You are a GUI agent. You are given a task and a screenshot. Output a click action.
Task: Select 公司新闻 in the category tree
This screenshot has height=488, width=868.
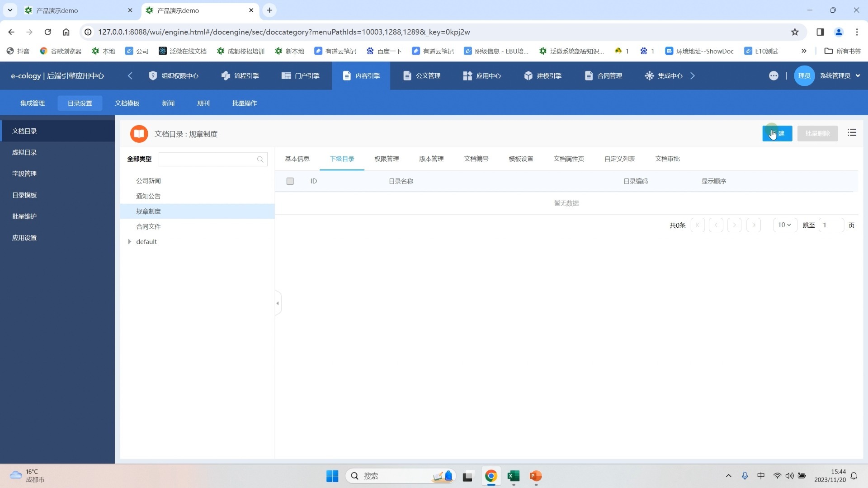(148, 181)
